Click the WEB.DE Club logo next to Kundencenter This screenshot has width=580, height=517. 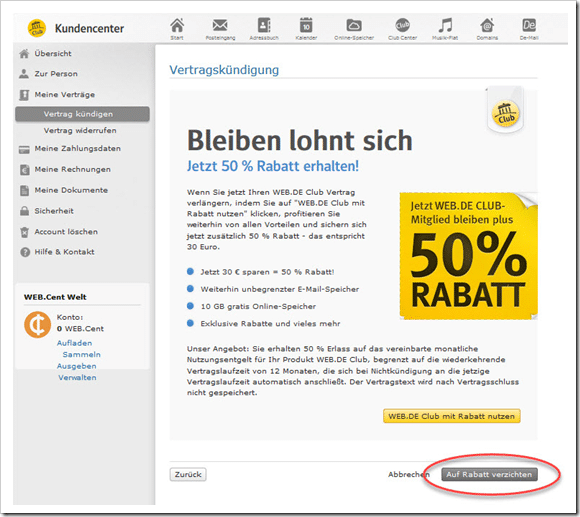[37, 28]
